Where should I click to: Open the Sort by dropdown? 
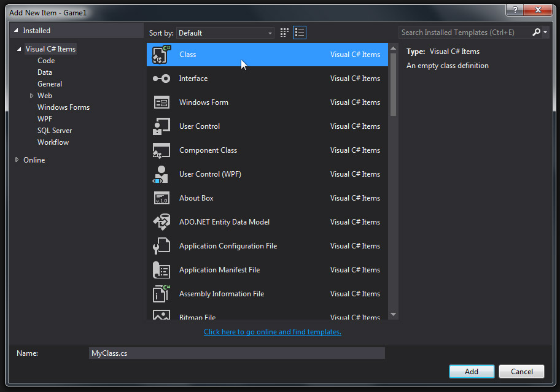[x=225, y=33]
